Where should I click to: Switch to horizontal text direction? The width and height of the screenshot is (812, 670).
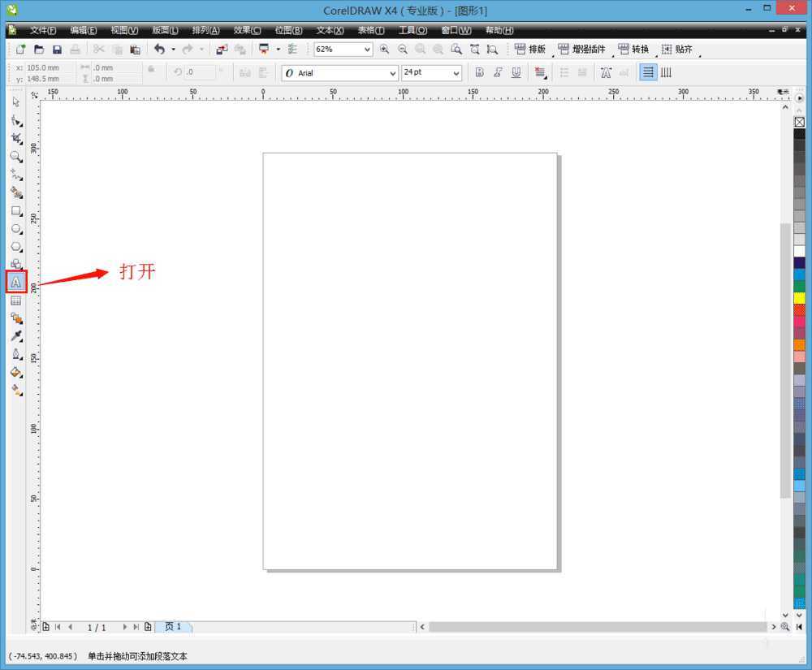coord(648,73)
